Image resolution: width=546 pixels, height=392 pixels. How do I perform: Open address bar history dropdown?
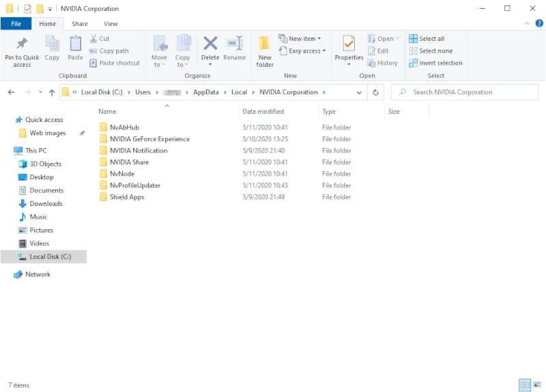point(359,93)
